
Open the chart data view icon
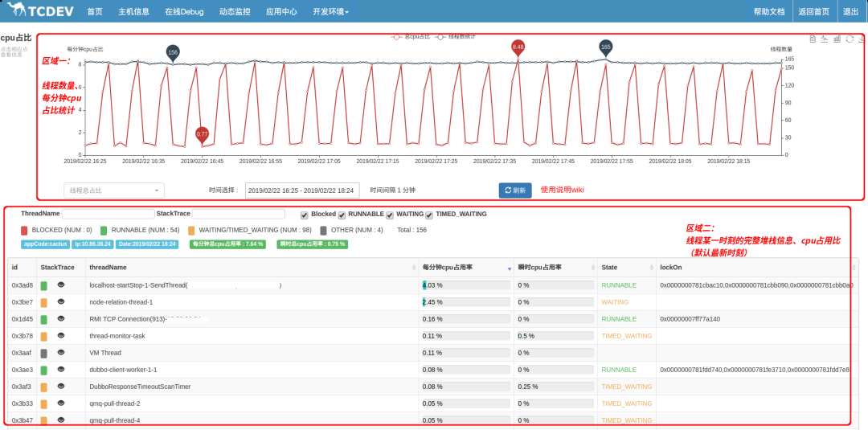(x=813, y=39)
